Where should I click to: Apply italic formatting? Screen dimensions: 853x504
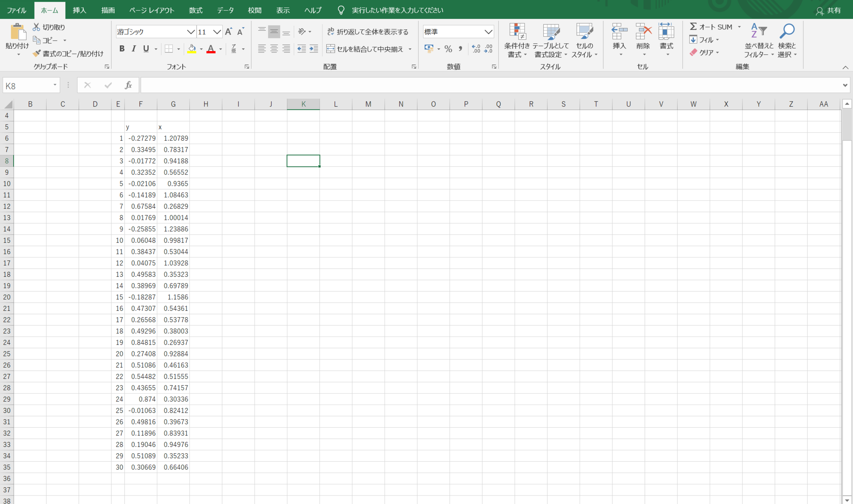pyautogui.click(x=133, y=49)
